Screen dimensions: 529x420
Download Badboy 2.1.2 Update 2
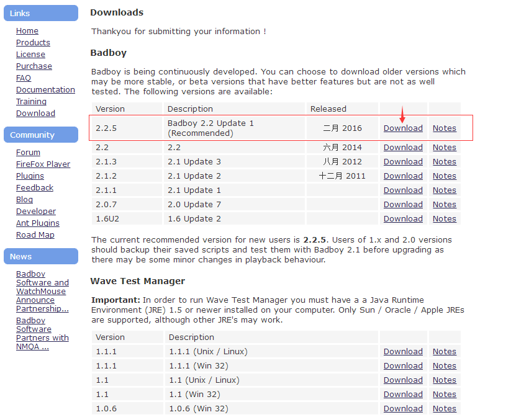(403, 176)
